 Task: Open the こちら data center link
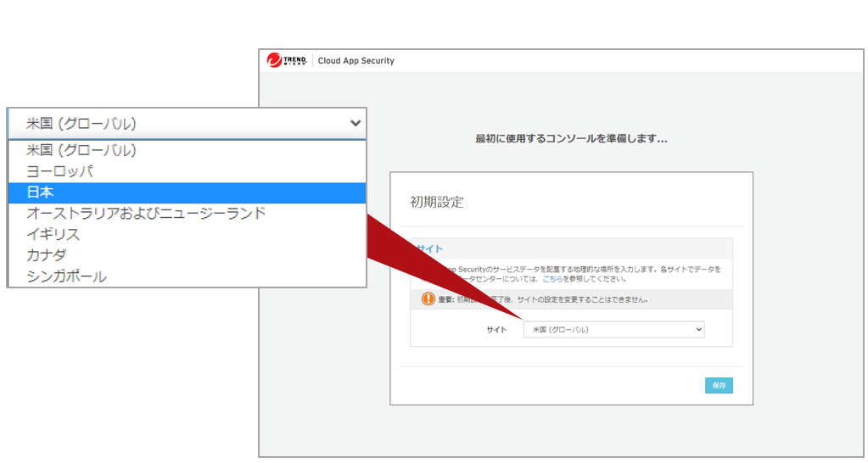pyautogui.click(x=552, y=279)
